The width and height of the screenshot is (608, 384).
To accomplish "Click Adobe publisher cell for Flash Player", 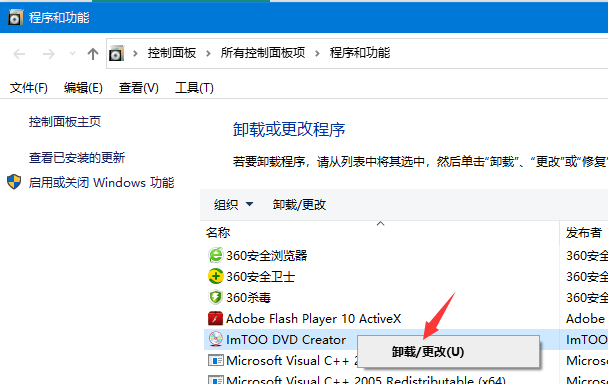I will pos(586,318).
